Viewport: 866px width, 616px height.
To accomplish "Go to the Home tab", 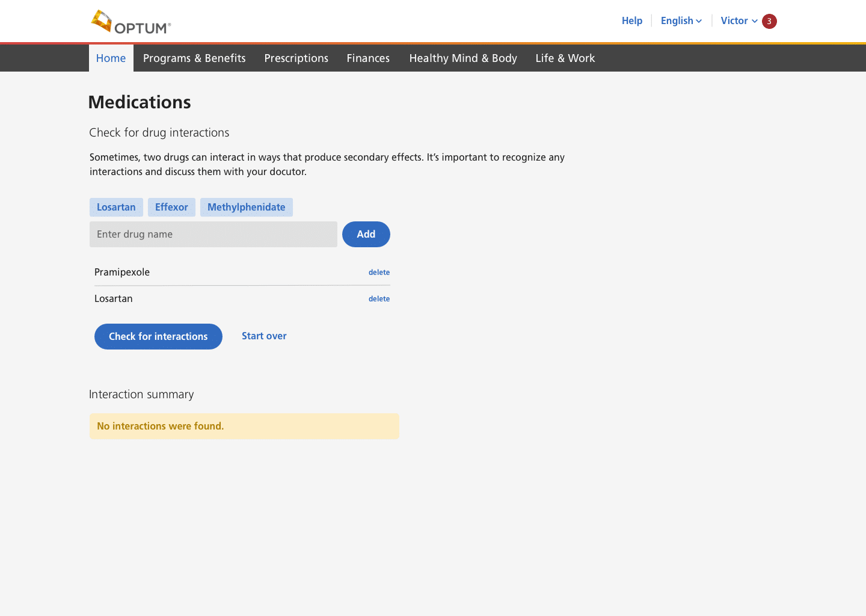I will point(111,58).
